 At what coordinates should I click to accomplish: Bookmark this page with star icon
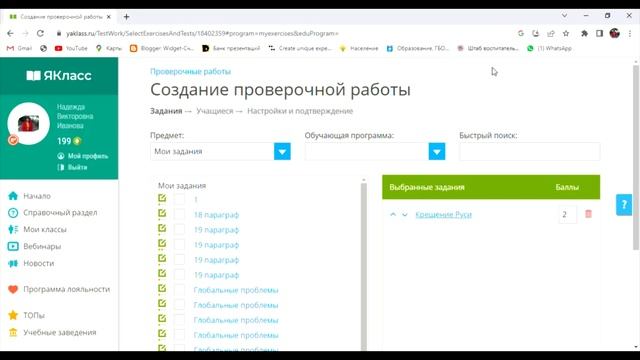pyautogui.click(x=566, y=33)
